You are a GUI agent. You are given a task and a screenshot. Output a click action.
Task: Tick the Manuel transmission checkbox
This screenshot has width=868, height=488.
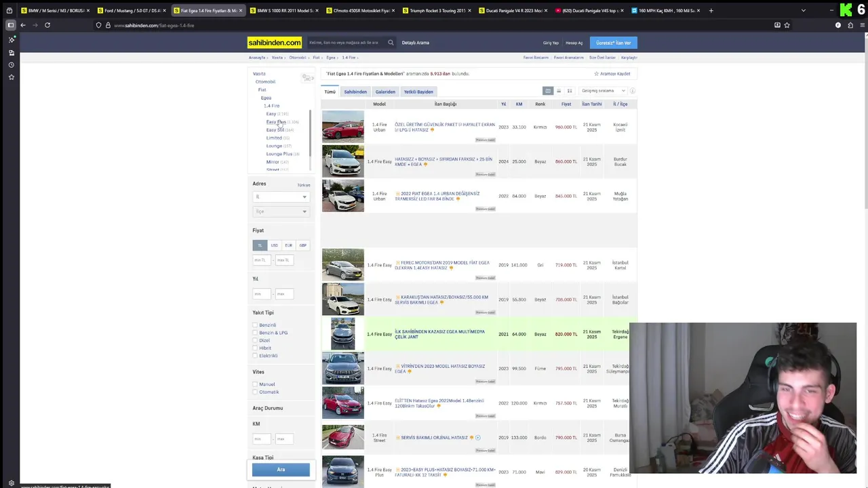pos(256,384)
